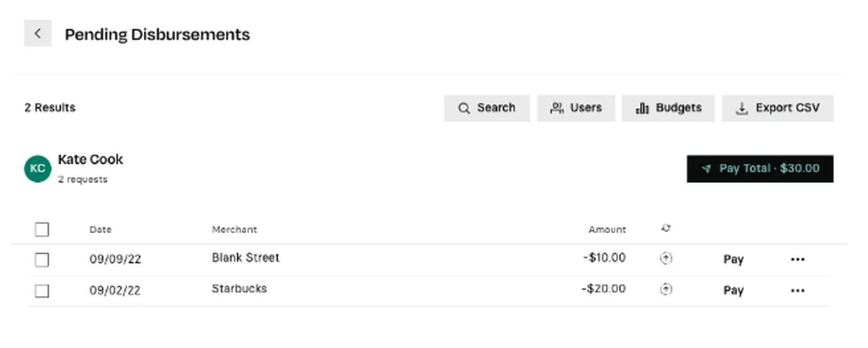
Task: Toggle the select-all checkbox in table header
Action: (42, 230)
